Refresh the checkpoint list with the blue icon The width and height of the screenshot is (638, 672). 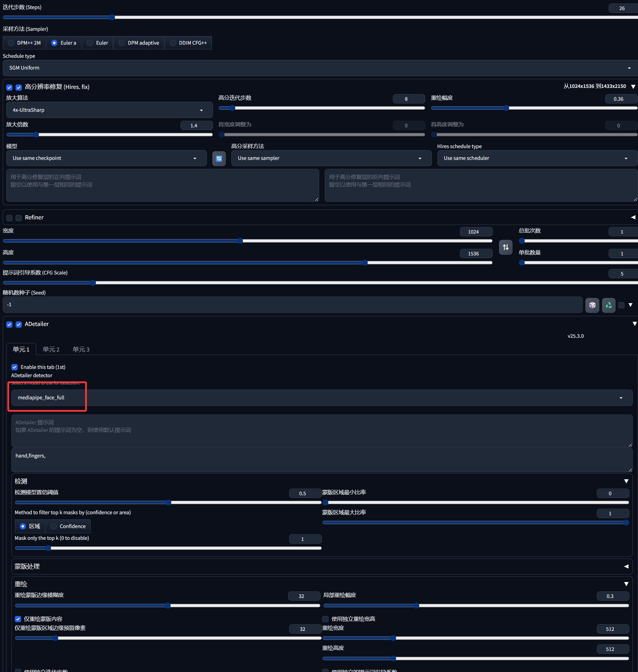219,158
